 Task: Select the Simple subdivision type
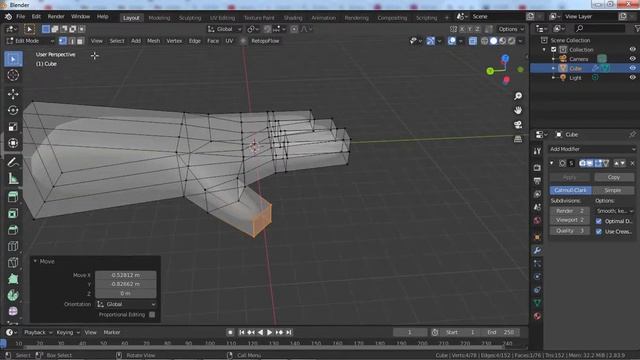point(613,190)
